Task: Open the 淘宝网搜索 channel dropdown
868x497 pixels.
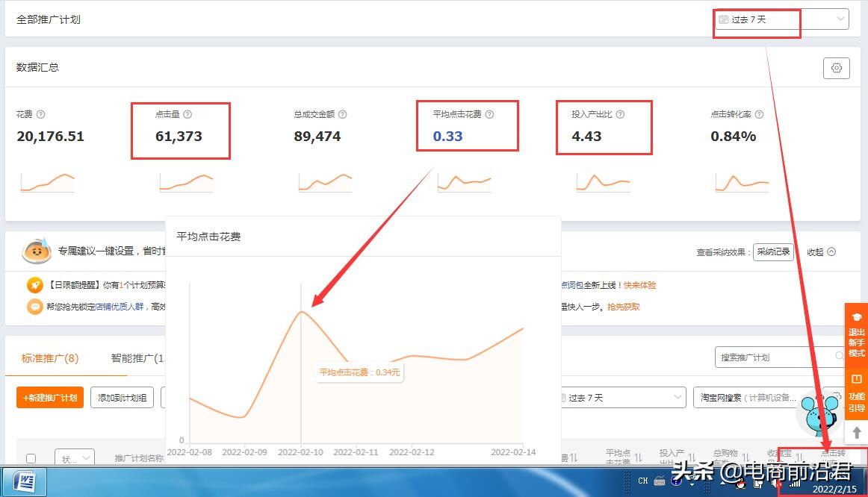Action: (x=747, y=397)
